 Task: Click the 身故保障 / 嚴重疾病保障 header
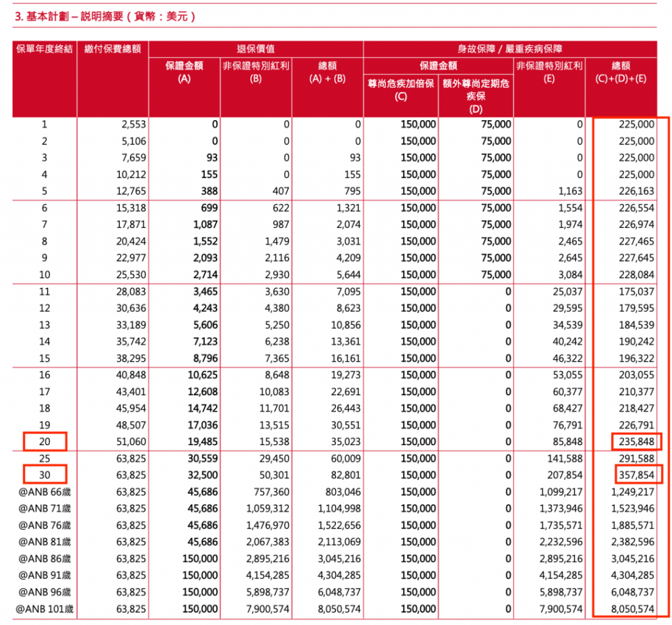[x=510, y=49]
